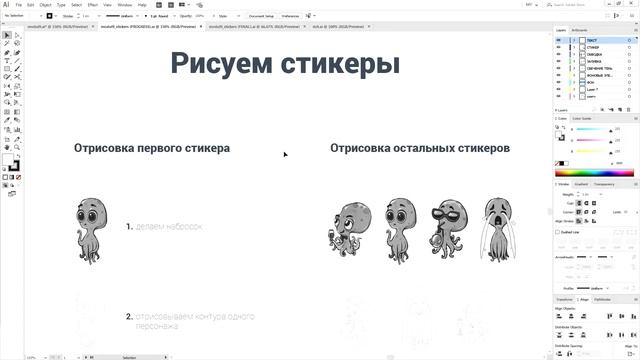Select the Rectangle tool
The width and height of the screenshot is (640, 360).
(x=7, y=69)
